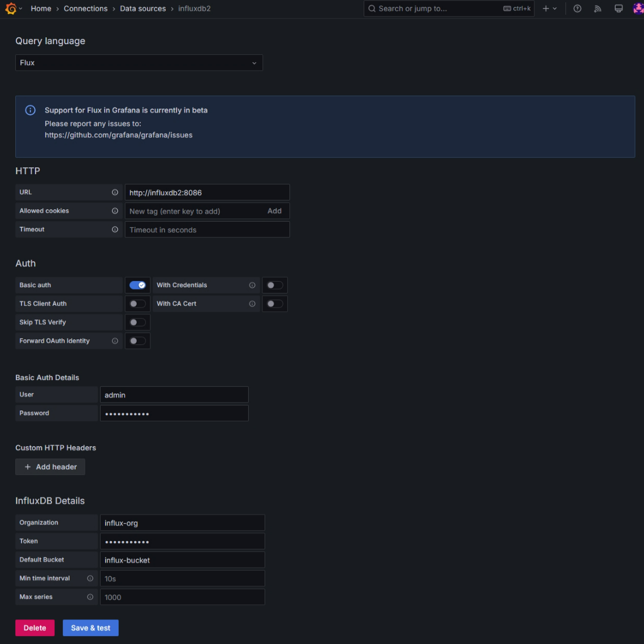
Task: Click the Basic Auth Details heading
Action: click(x=47, y=378)
